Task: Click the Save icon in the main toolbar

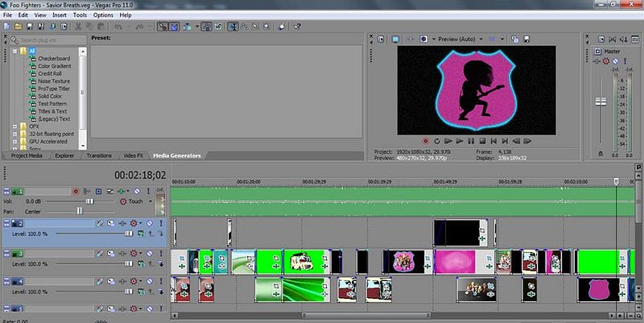Action: coord(30,27)
